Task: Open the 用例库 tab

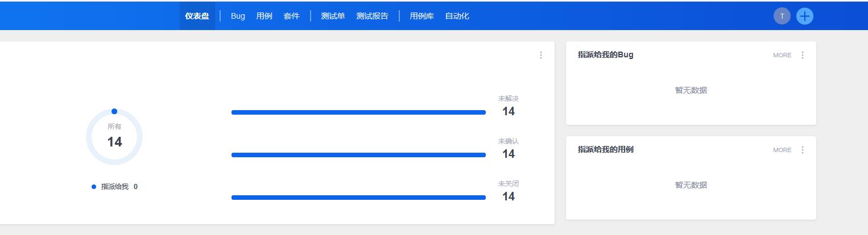Action: point(421,16)
